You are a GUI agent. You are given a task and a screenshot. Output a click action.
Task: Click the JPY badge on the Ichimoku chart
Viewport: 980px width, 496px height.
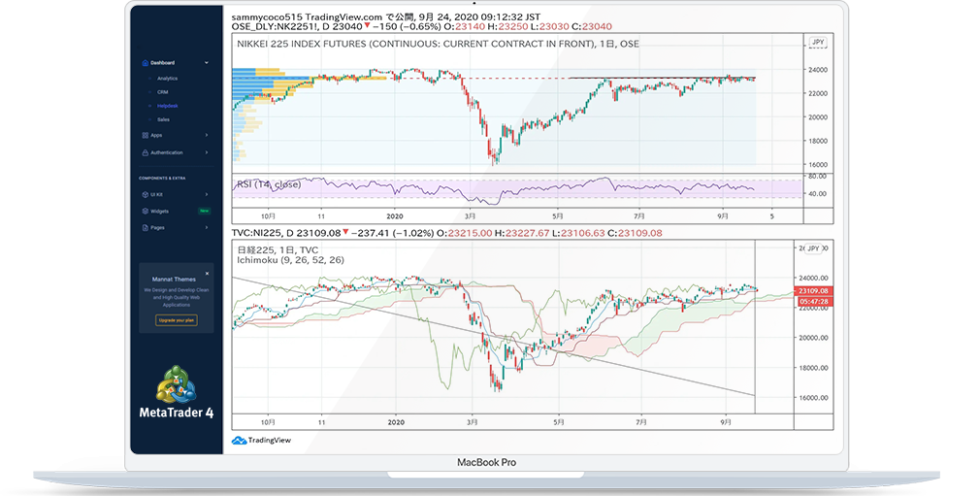tap(813, 248)
